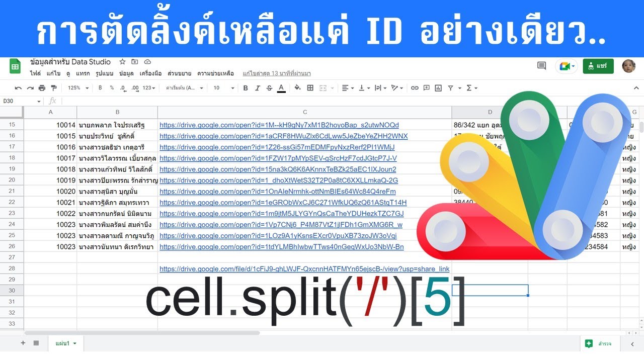Screen dimensions: 644x362
Task: Show the side panel arrow
Action: point(632,344)
